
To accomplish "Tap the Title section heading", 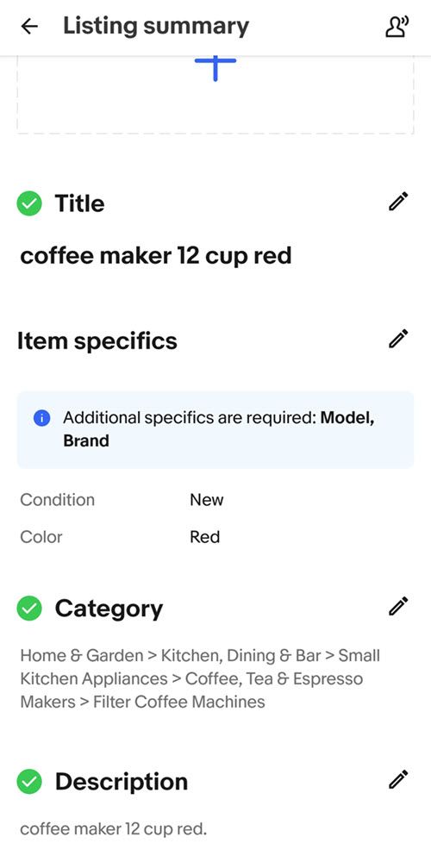I will click(x=79, y=203).
